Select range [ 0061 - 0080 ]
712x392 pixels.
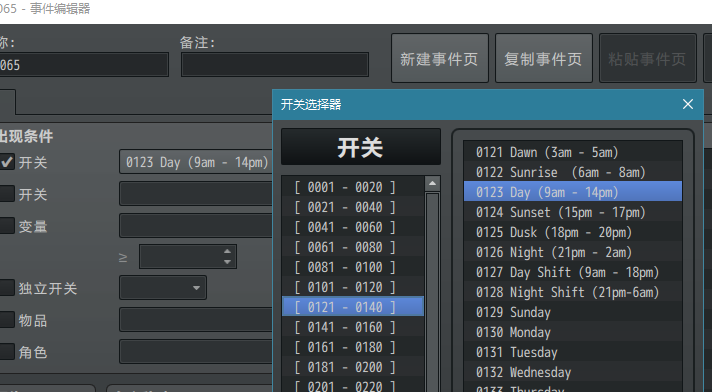pos(353,247)
